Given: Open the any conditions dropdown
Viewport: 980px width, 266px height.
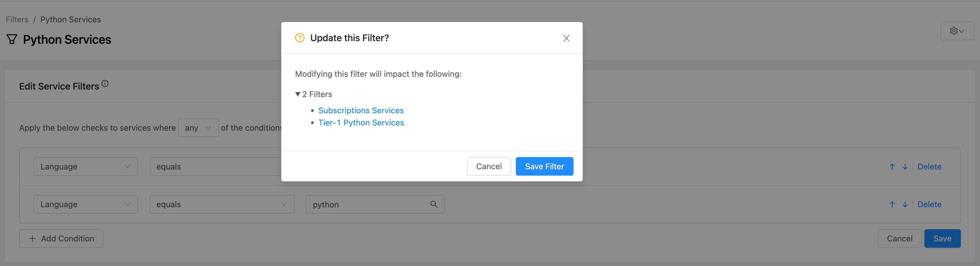Looking at the screenshot, I should click(198, 128).
